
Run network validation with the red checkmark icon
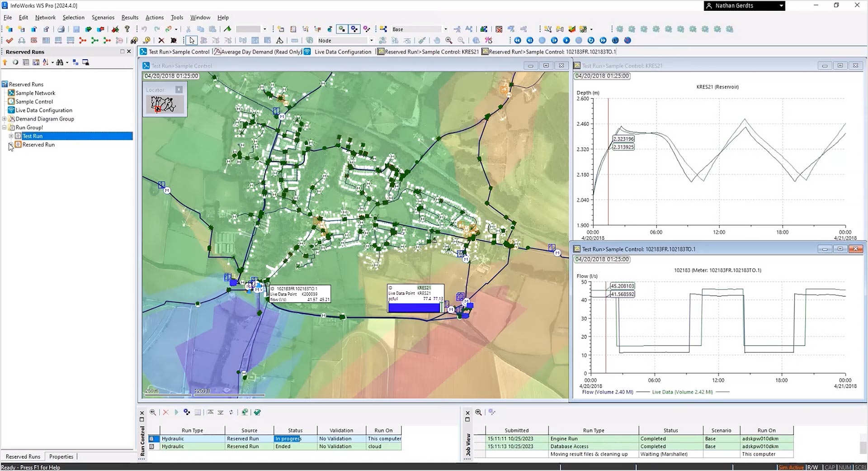tap(9, 40)
